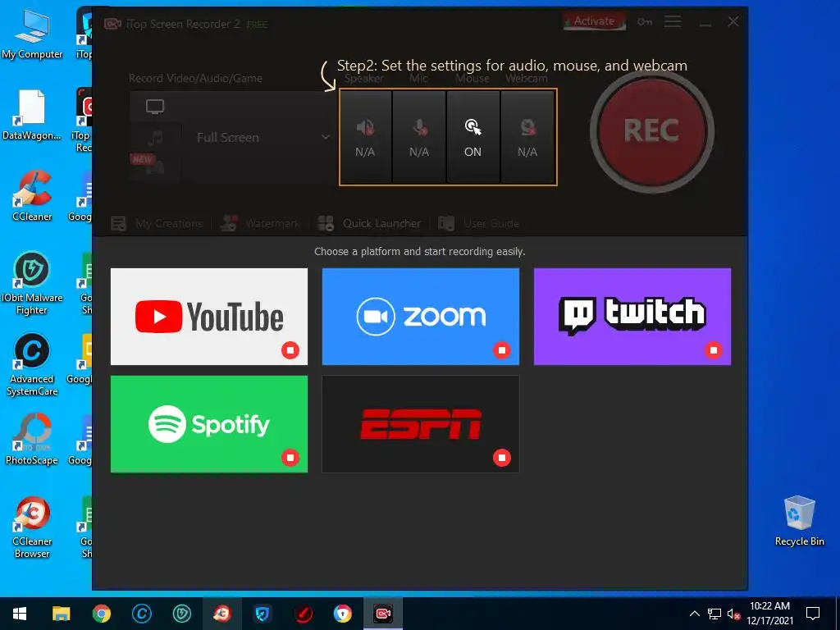Open the DataWagon desktop shortcut
The width and height of the screenshot is (840, 630).
(32, 115)
